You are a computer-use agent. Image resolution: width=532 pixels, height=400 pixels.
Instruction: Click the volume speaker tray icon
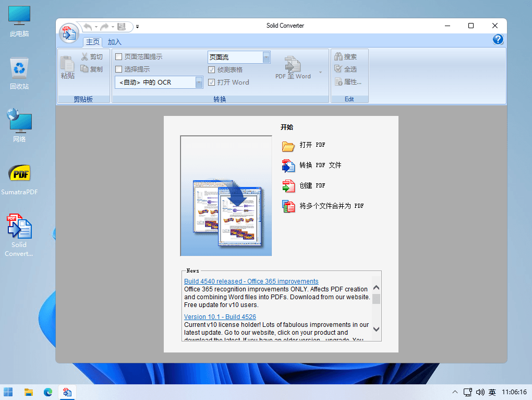tap(480, 392)
